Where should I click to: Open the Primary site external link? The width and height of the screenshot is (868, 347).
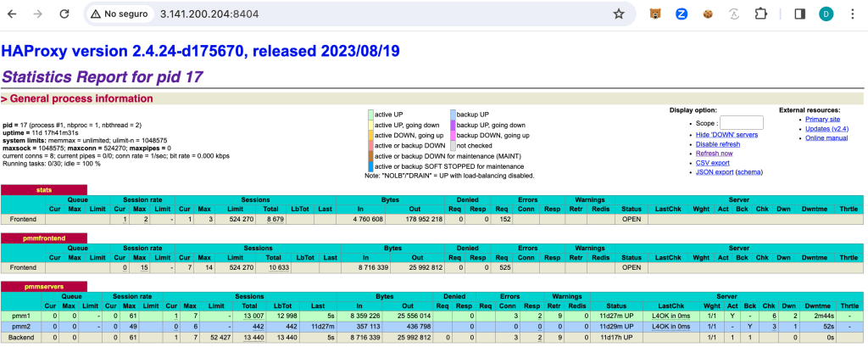pos(822,119)
